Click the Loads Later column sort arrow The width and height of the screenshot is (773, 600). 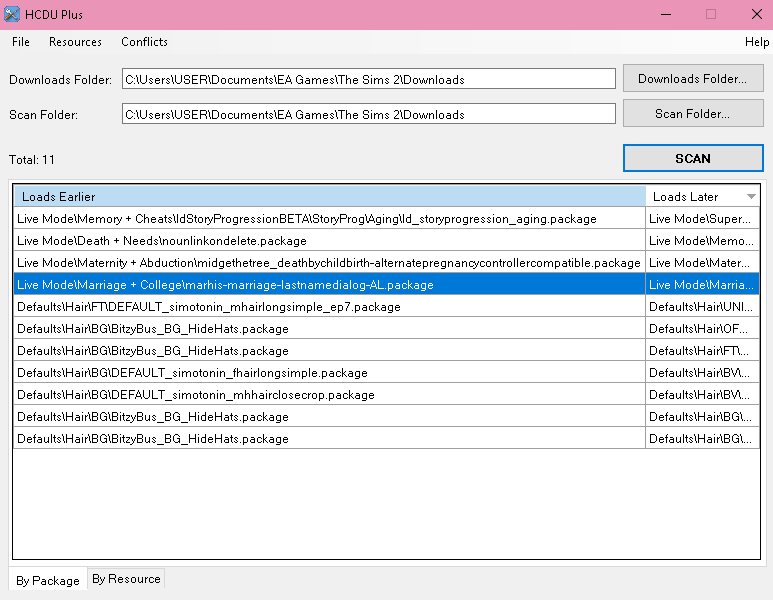point(751,197)
